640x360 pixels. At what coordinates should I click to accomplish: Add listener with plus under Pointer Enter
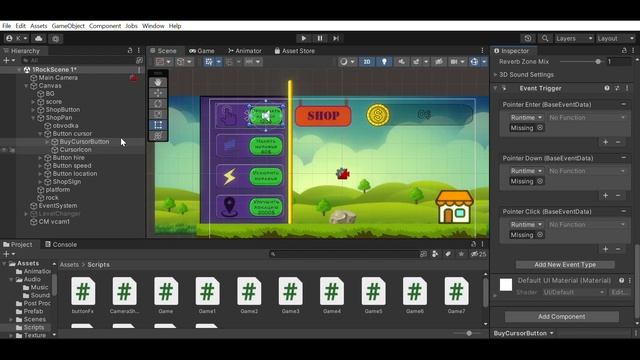pyautogui.click(x=606, y=142)
